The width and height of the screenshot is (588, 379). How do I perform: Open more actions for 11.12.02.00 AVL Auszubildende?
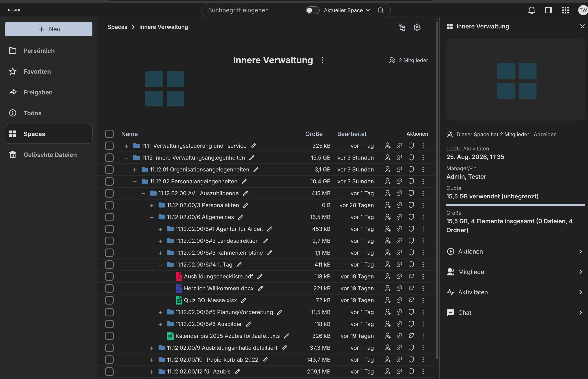tap(423, 193)
